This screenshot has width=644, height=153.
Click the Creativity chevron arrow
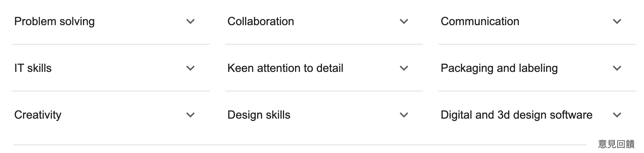[x=190, y=115]
